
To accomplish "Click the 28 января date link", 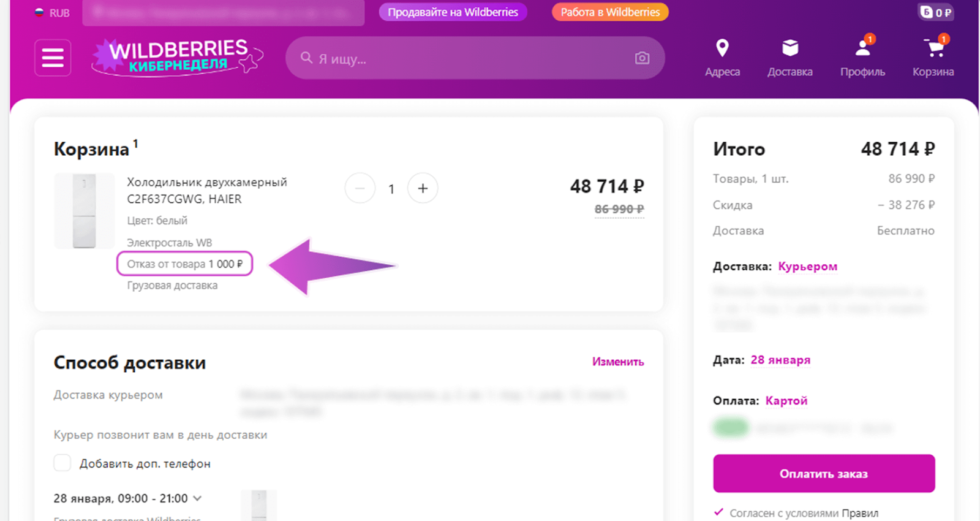I will point(780,360).
